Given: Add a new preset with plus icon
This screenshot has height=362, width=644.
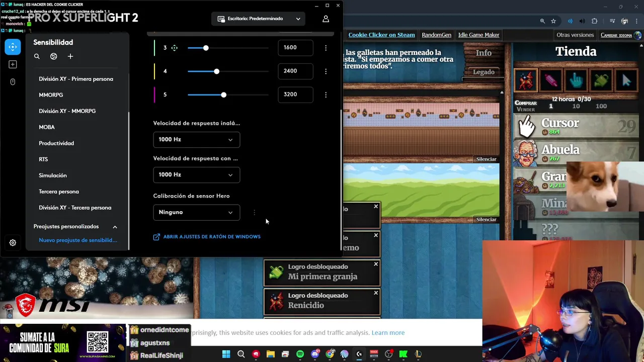Looking at the screenshot, I should (x=70, y=56).
